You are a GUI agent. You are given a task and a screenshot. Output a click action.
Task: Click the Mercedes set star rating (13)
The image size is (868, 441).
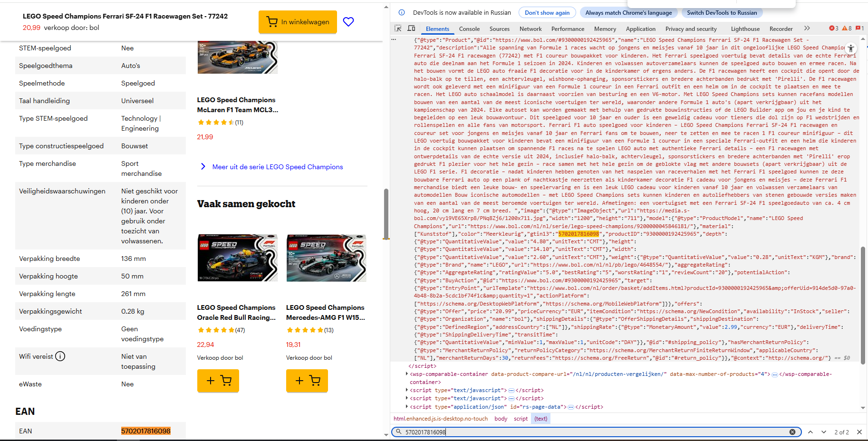pyautogui.click(x=310, y=330)
